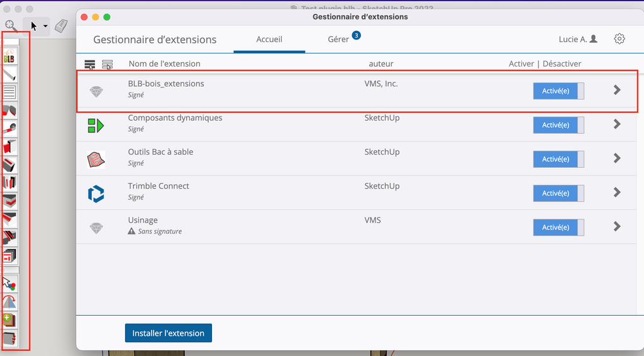Click the Désactiver header label
Screen dimensions: 644x356
pos(562,64)
